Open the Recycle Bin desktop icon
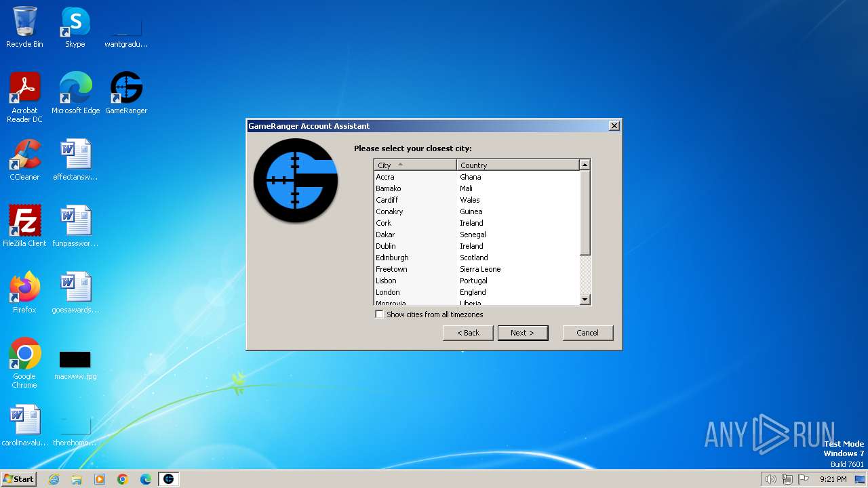The width and height of the screenshot is (868, 488). (24, 27)
